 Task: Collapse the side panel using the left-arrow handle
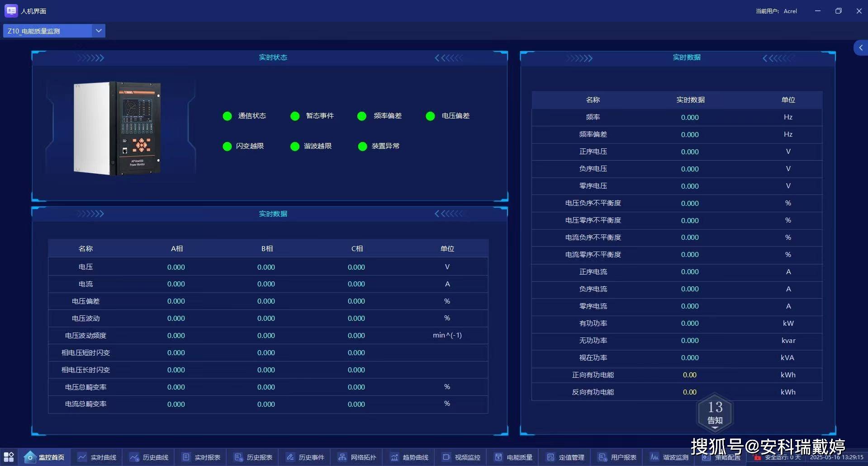(861, 48)
